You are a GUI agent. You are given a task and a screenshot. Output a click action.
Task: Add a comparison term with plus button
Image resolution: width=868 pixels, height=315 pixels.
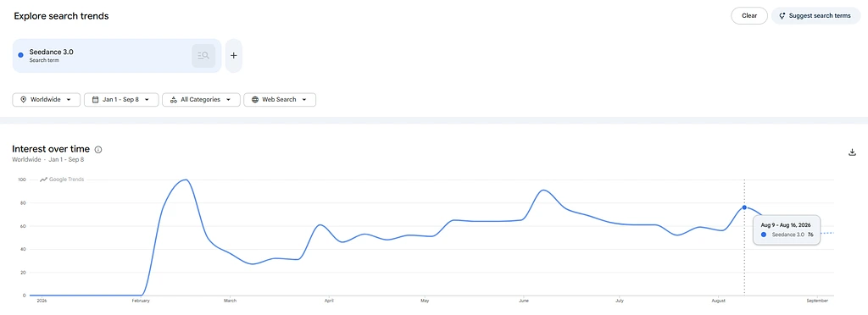click(x=234, y=55)
